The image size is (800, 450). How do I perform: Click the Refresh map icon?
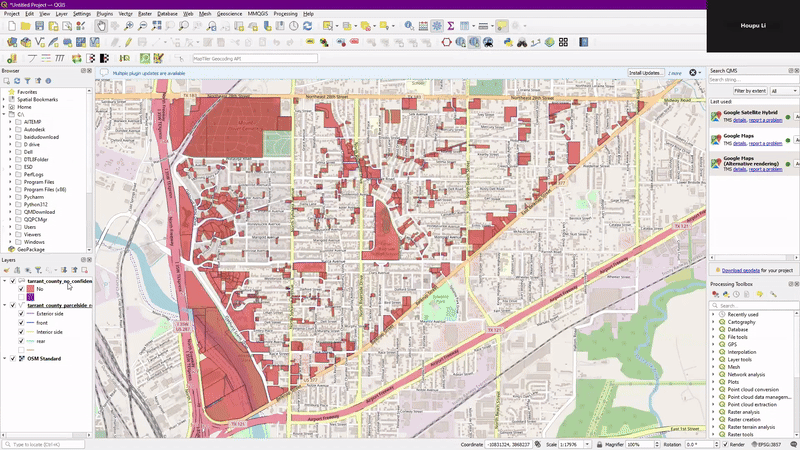(308, 26)
